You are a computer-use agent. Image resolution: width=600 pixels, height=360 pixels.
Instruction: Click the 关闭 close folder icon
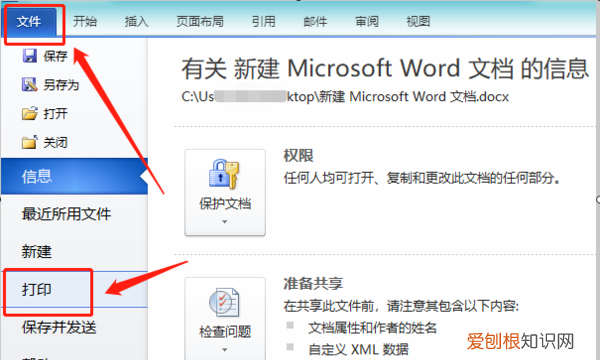(x=29, y=142)
